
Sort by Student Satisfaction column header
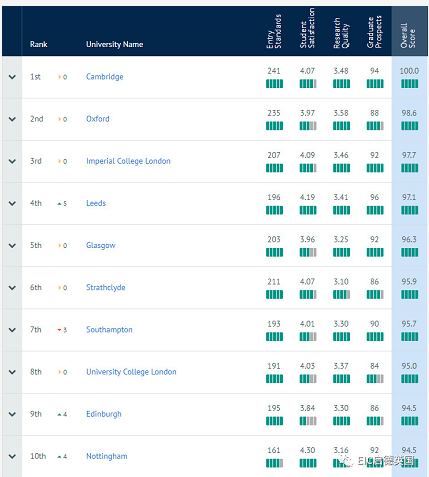pyautogui.click(x=307, y=28)
